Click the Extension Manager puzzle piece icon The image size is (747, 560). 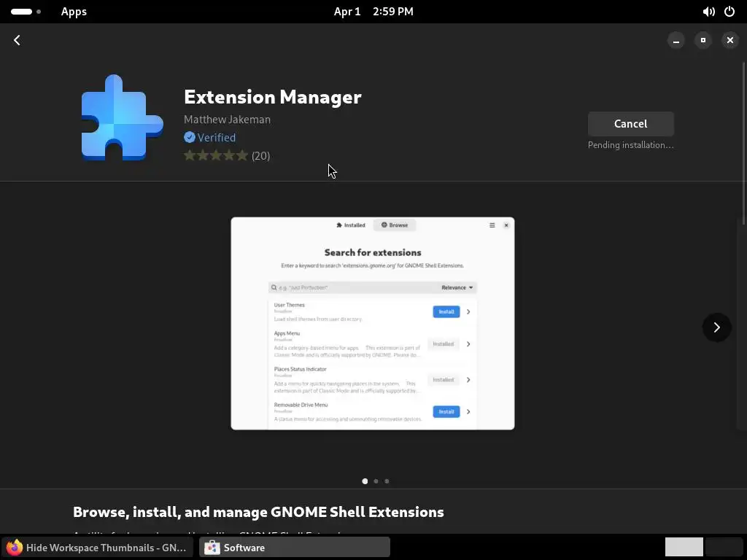(x=122, y=117)
